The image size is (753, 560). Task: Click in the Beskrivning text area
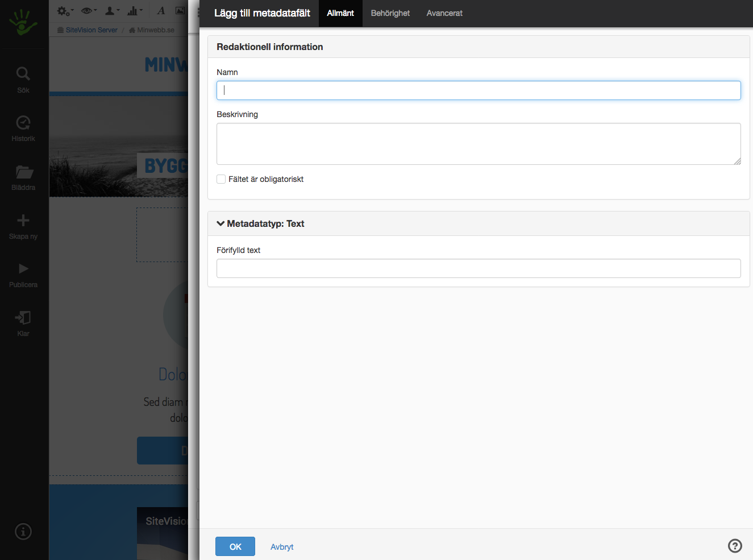tap(479, 144)
